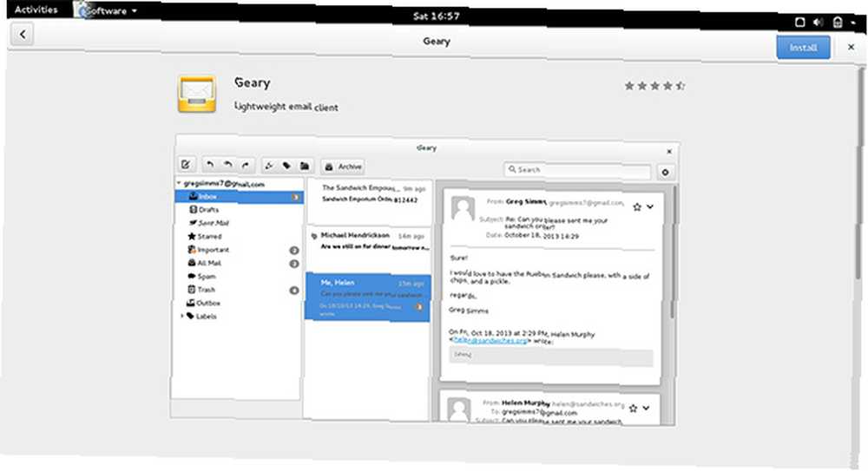The image size is (868, 471).
Task: Click Helen Murphy avatar in the message
Action: [459, 410]
